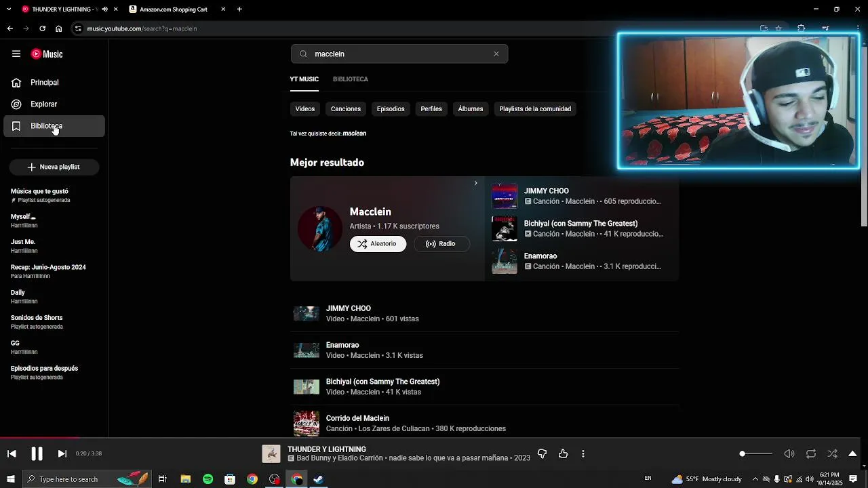
Task: Open a new browser tab
Action: coord(239,9)
